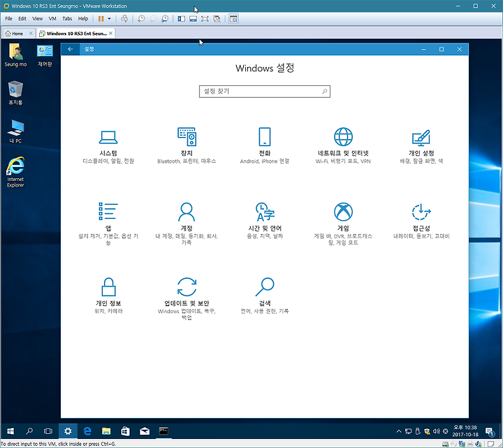503x448 pixels.
Task: Launch Microsoft Edge from guest taskbar
Action: 87,431
